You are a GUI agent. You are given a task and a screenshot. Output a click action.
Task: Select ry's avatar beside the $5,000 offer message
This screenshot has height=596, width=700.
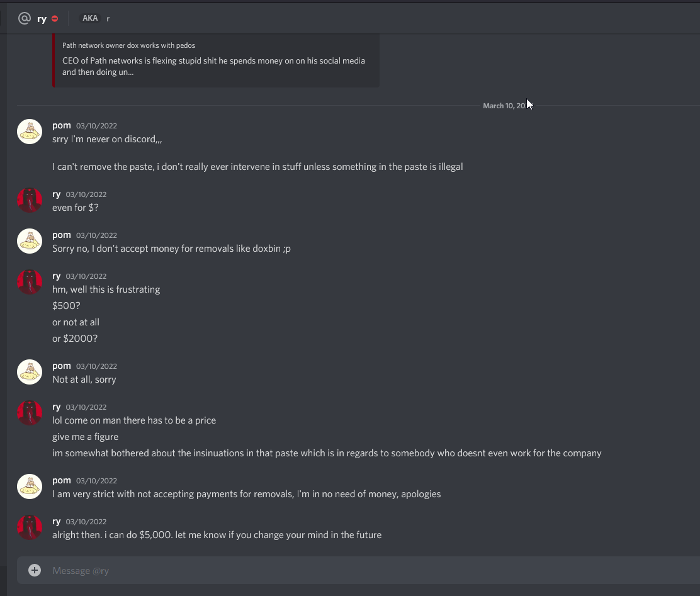pyautogui.click(x=30, y=527)
